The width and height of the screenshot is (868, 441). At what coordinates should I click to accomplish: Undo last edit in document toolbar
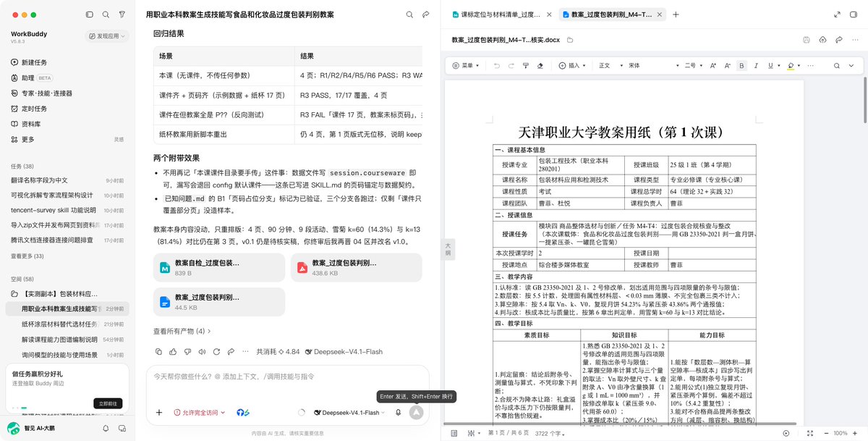(497, 66)
